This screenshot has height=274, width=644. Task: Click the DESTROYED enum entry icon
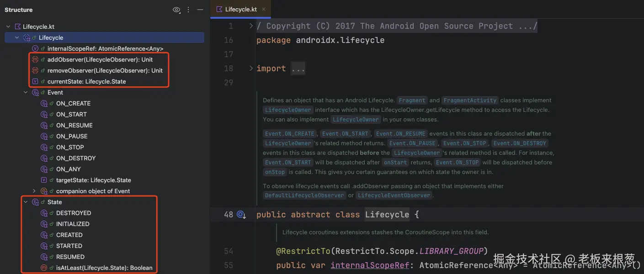(44, 213)
